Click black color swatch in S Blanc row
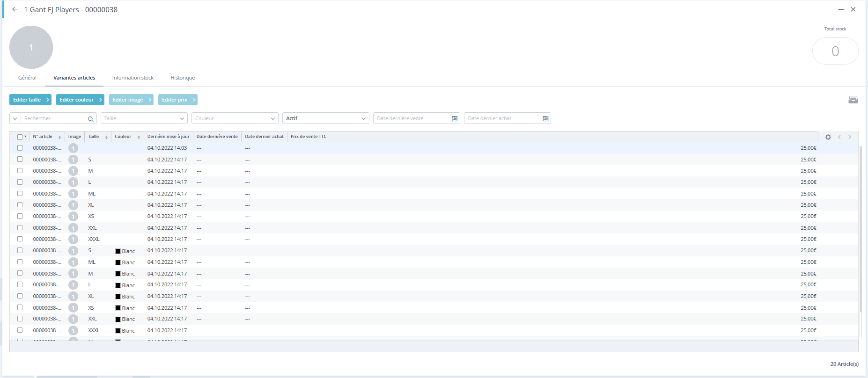Image resolution: width=868 pixels, height=378 pixels. tap(118, 251)
